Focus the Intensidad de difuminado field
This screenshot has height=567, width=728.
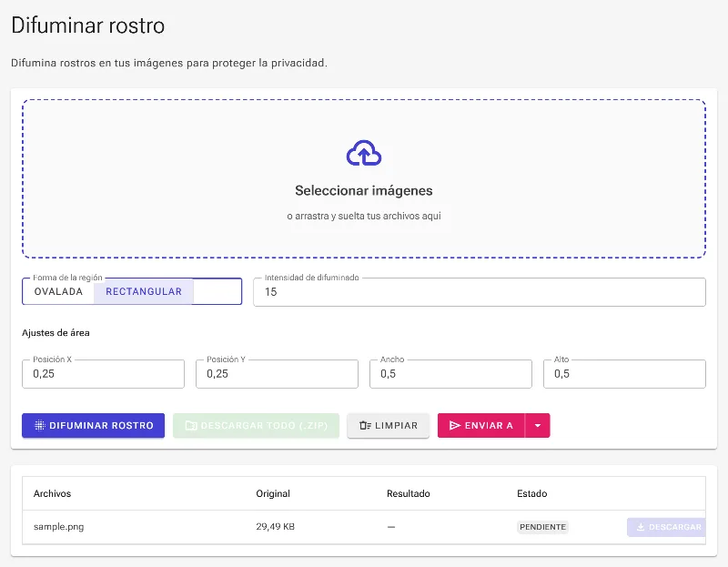coord(480,292)
